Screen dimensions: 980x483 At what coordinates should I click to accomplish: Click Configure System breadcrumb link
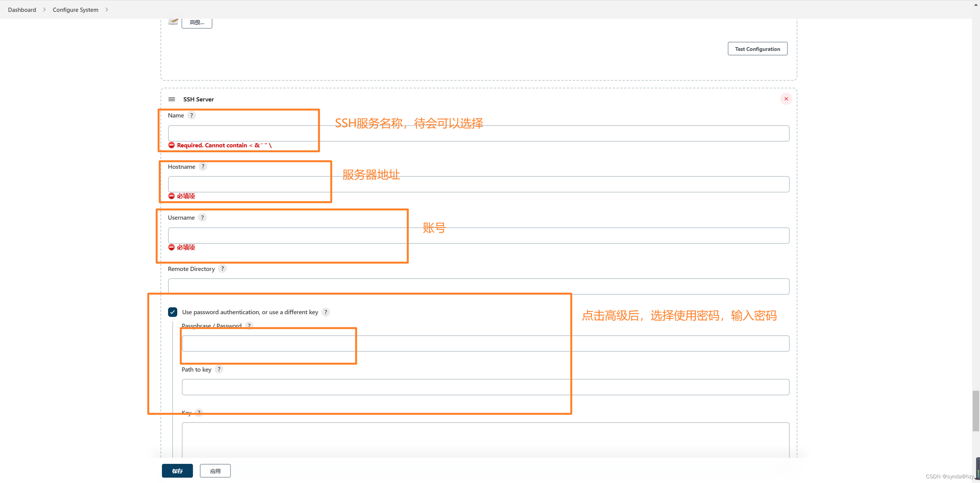tap(76, 9)
